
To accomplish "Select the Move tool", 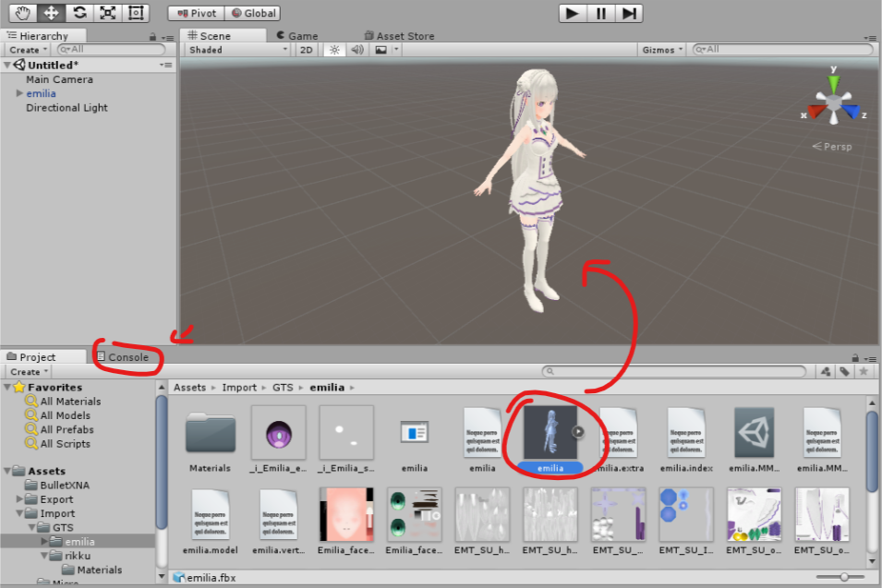I will pos(51,13).
